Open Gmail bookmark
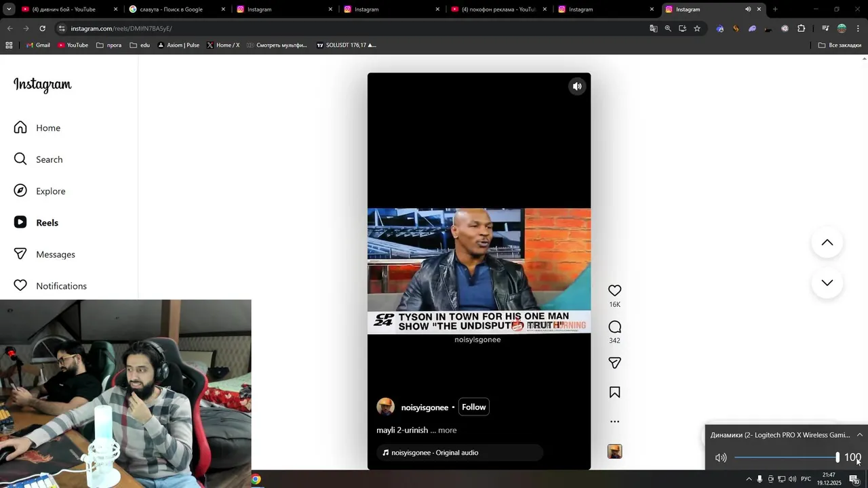 (38, 45)
